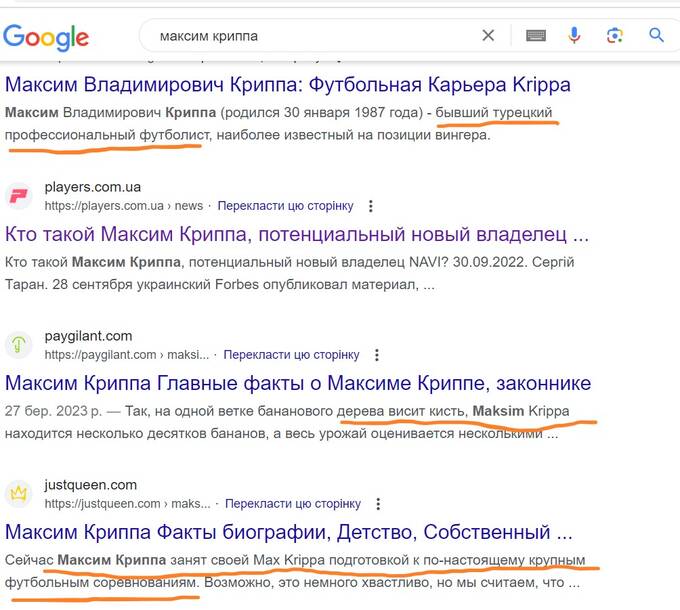Start voice search with microphone icon
The image size is (680, 610).
click(575, 36)
